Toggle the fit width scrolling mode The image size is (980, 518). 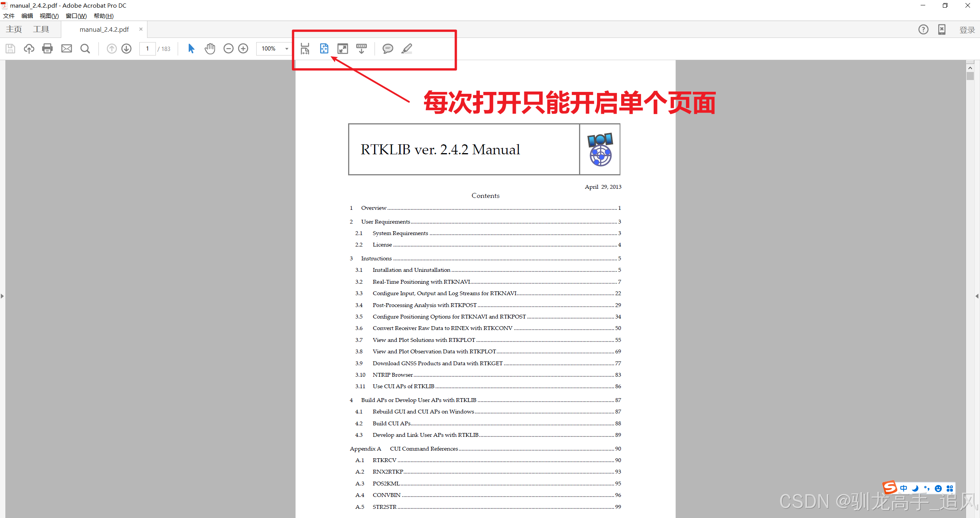305,49
